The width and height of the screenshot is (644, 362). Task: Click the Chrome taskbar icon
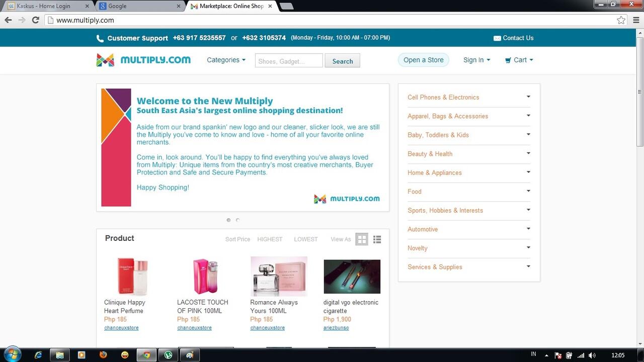point(146,355)
